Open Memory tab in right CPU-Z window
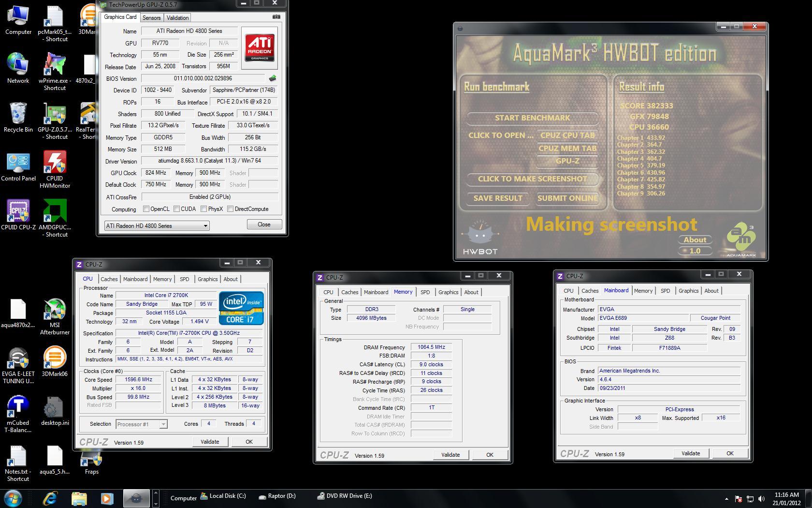 (x=643, y=291)
